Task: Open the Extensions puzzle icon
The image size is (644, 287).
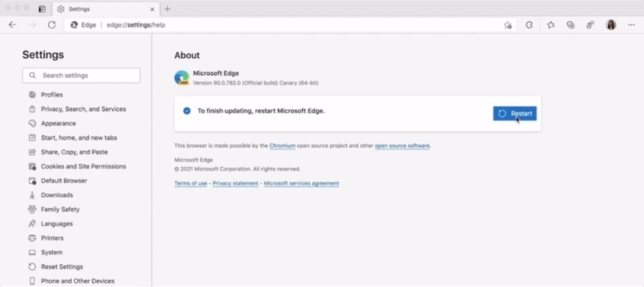Action: click(529, 25)
